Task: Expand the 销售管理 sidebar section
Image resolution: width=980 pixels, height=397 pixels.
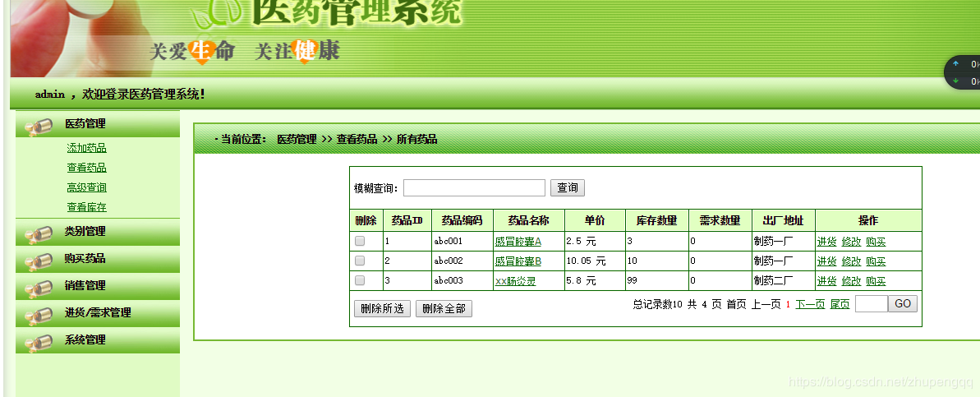Action: 85,286
